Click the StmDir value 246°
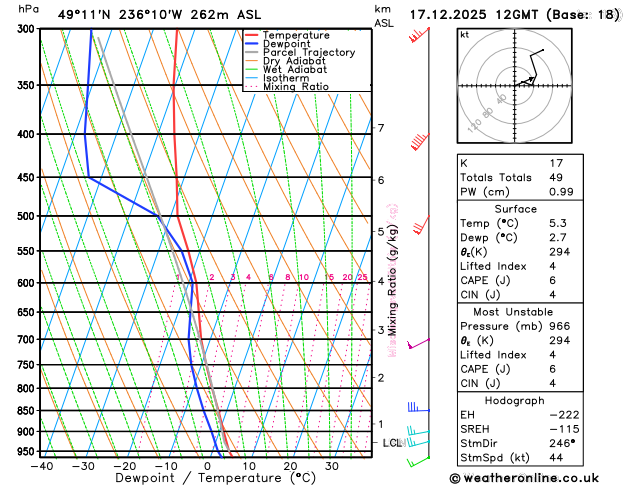 [x=562, y=443]
